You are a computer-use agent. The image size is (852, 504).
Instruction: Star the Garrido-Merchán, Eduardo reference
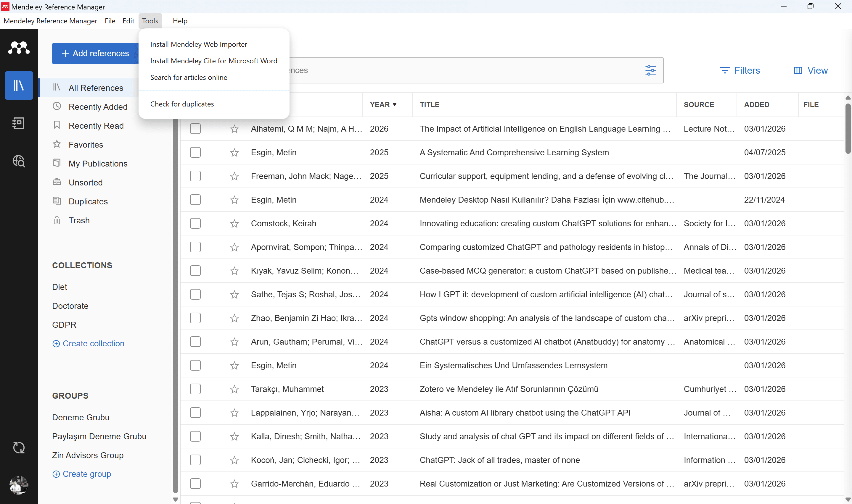coord(234,484)
